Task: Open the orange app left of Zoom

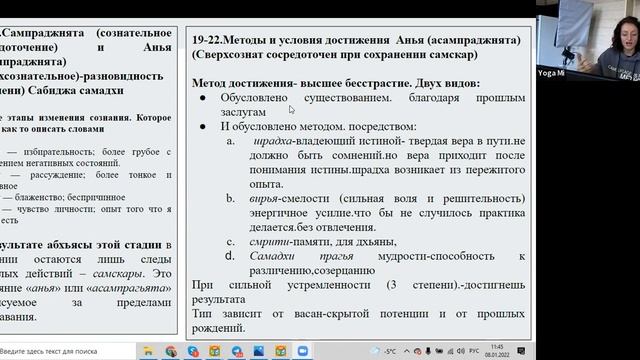Action: (x=281, y=351)
